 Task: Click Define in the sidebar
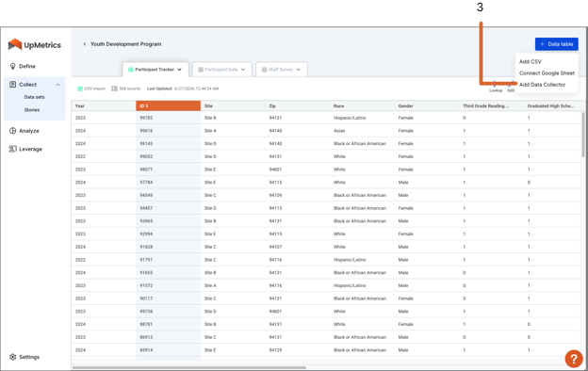pos(27,66)
